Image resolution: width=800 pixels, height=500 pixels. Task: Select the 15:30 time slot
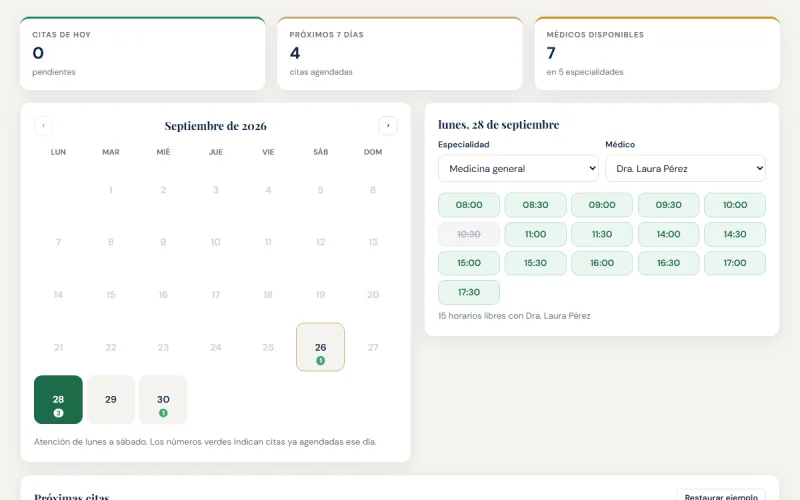(x=535, y=263)
